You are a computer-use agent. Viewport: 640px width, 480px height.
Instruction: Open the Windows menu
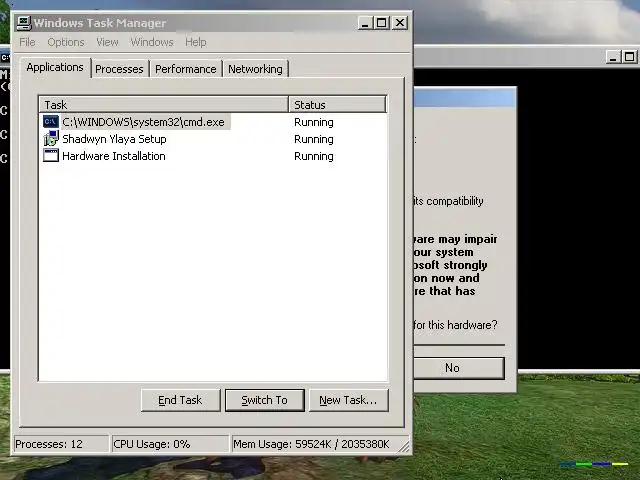click(x=152, y=42)
